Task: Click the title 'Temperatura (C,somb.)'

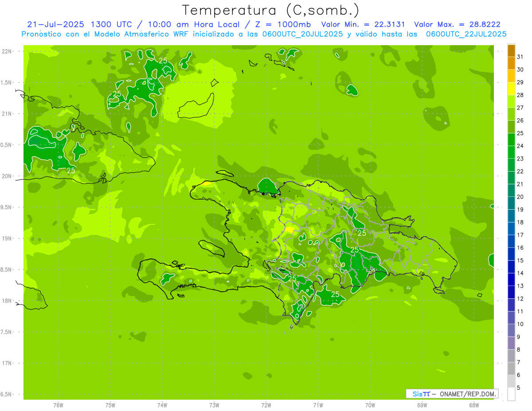Action: click(x=271, y=11)
